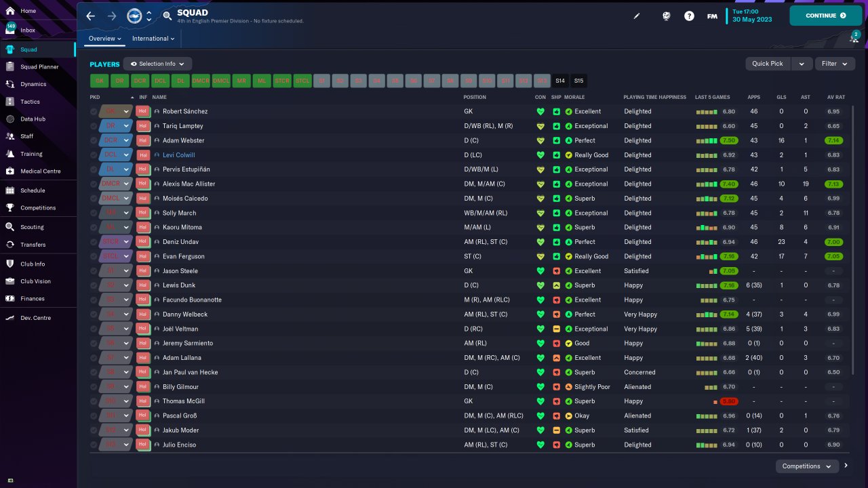
Task: Open Levi Colwill's player profile
Action: click(x=178, y=155)
